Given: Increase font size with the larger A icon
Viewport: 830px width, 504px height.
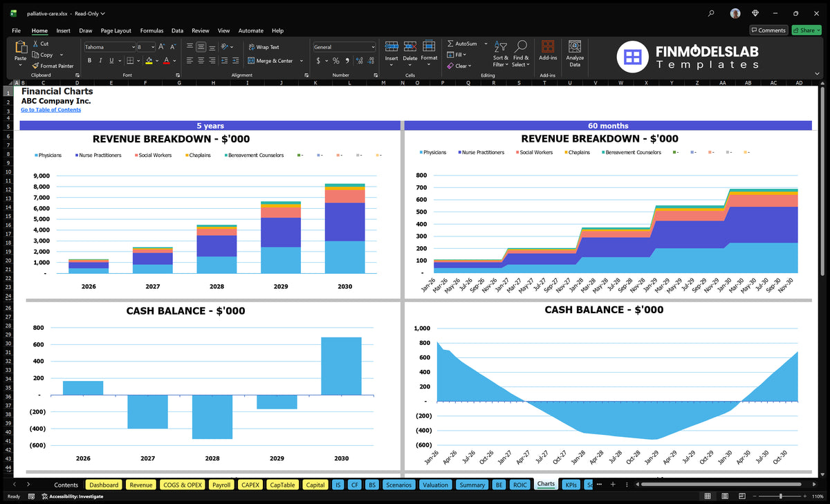Looking at the screenshot, I should click(162, 47).
